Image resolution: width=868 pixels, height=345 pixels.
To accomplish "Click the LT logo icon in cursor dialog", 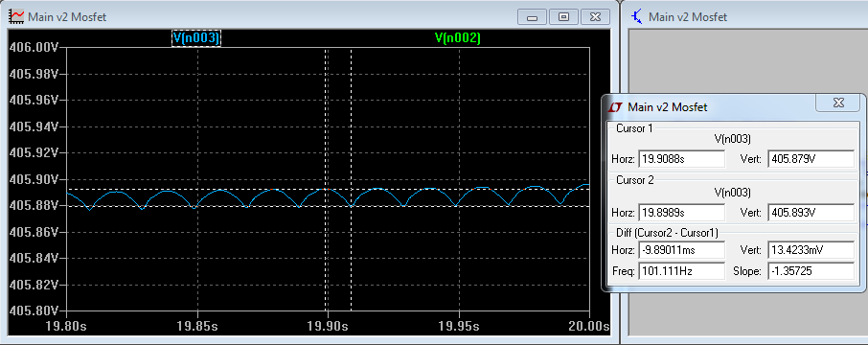I will (616, 107).
